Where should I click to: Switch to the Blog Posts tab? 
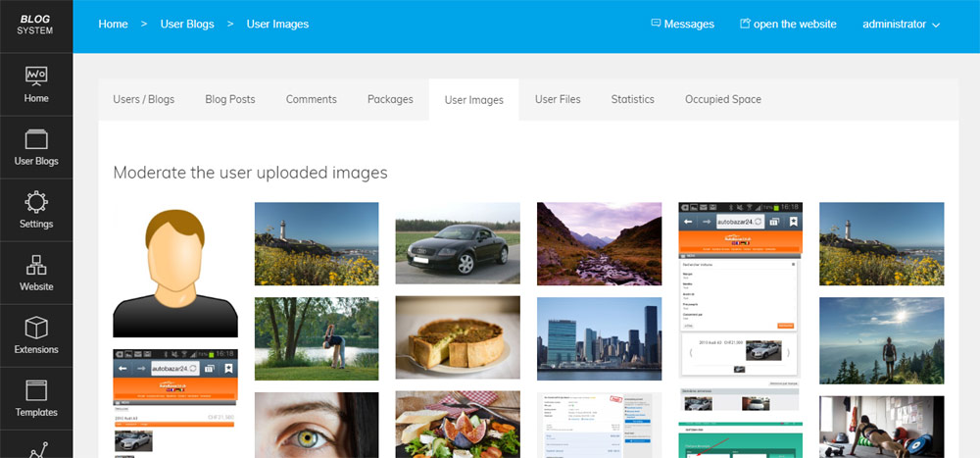[230, 99]
